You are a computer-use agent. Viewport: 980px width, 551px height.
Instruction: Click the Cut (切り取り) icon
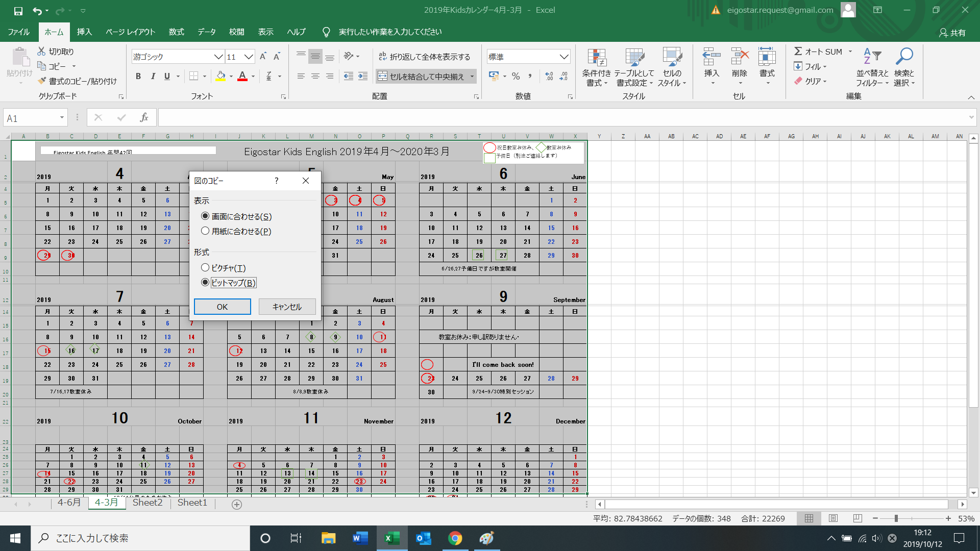(42, 52)
